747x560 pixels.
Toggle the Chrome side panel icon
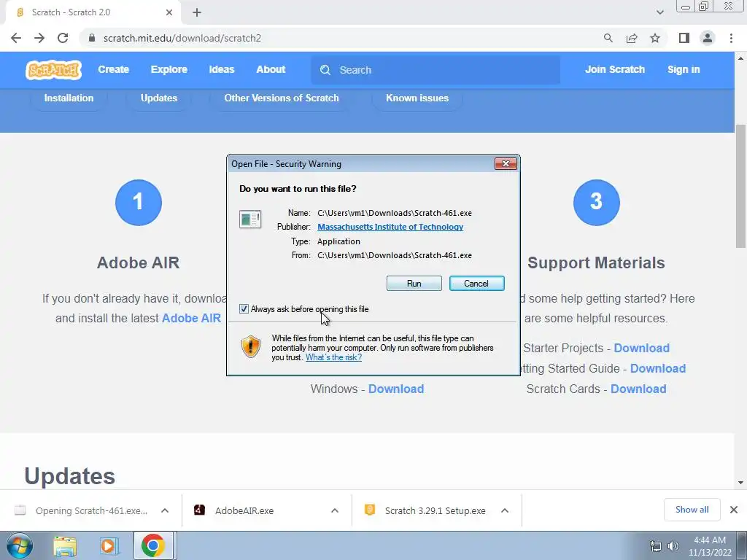684,38
